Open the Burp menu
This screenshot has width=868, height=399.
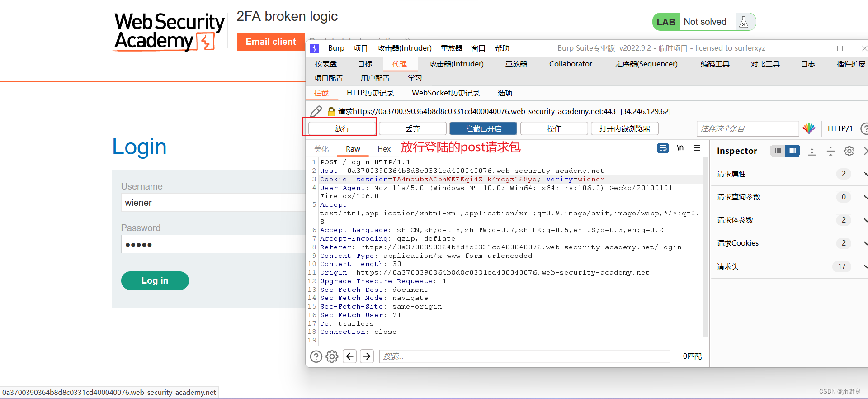(x=336, y=48)
